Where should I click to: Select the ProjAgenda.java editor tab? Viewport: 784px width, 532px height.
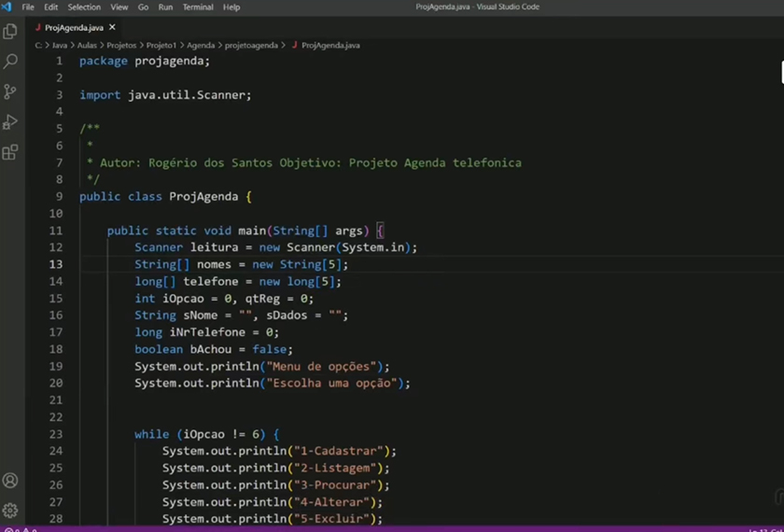[73, 28]
